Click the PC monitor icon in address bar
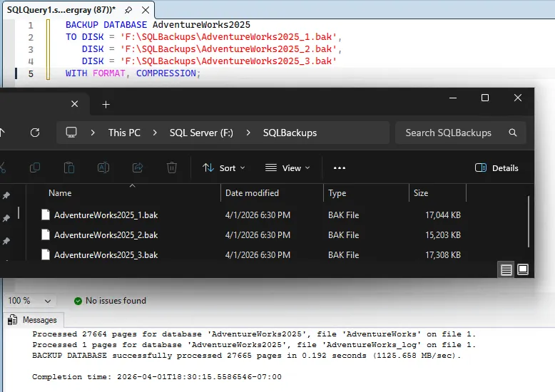 click(x=71, y=133)
